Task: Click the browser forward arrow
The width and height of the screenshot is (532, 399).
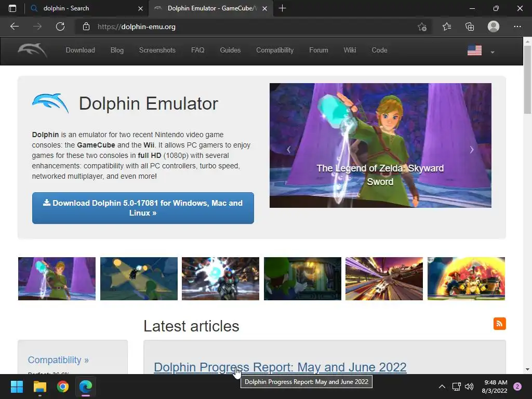Action: 37,26
